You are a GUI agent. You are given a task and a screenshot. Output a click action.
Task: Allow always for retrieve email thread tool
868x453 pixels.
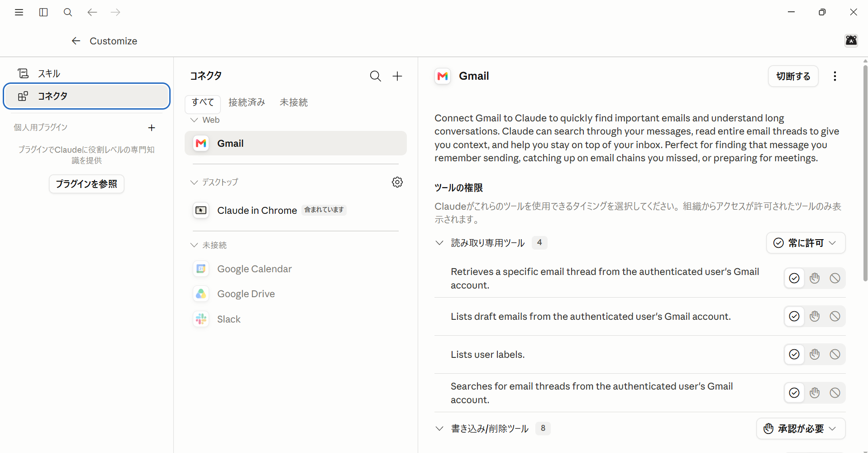pyautogui.click(x=794, y=278)
